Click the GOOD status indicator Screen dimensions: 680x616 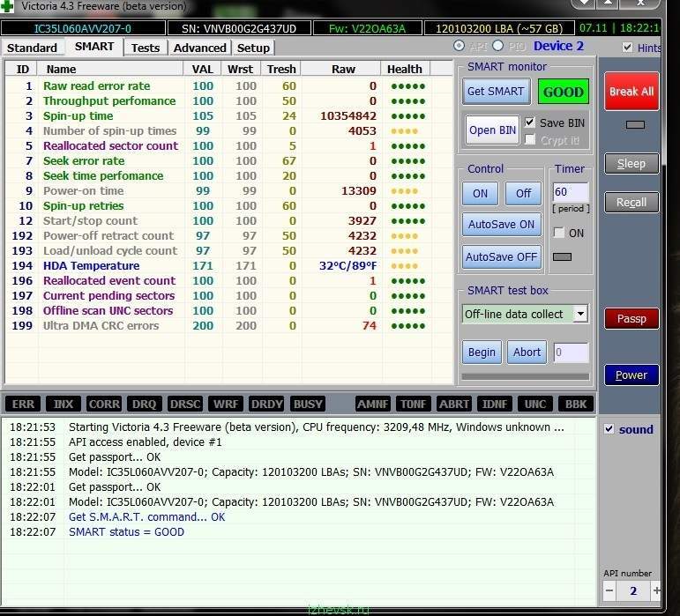pyautogui.click(x=563, y=92)
